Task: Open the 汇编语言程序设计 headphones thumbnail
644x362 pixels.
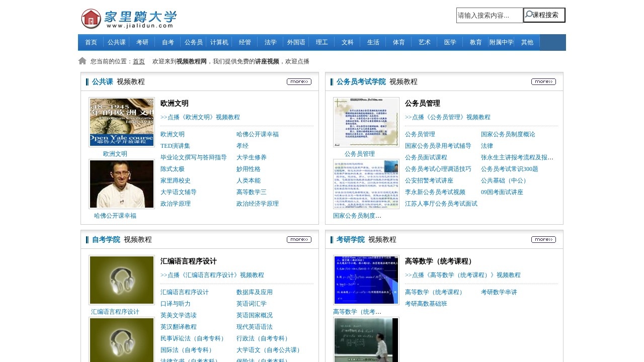Action: tap(122, 280)
